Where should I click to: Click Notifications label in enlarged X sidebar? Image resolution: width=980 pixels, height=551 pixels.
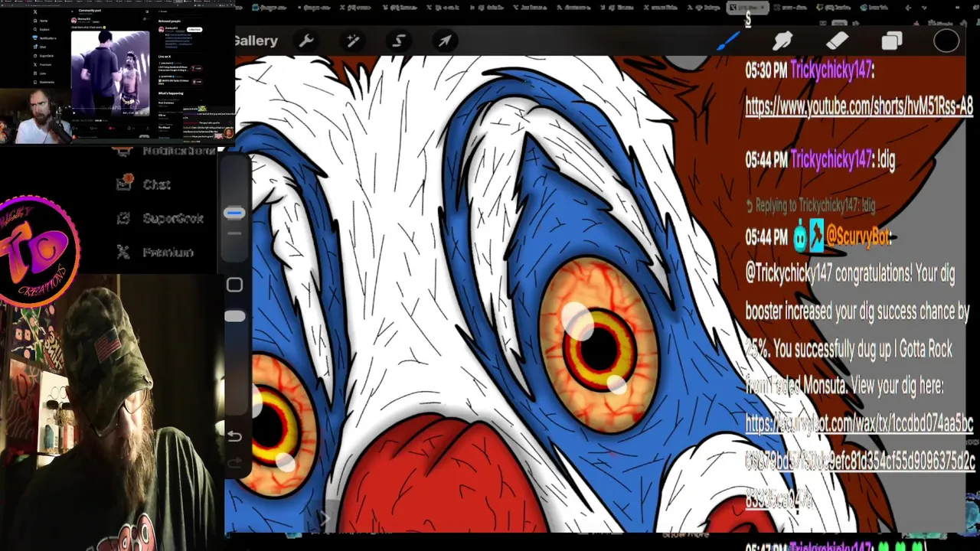click(x=179, y=151)
